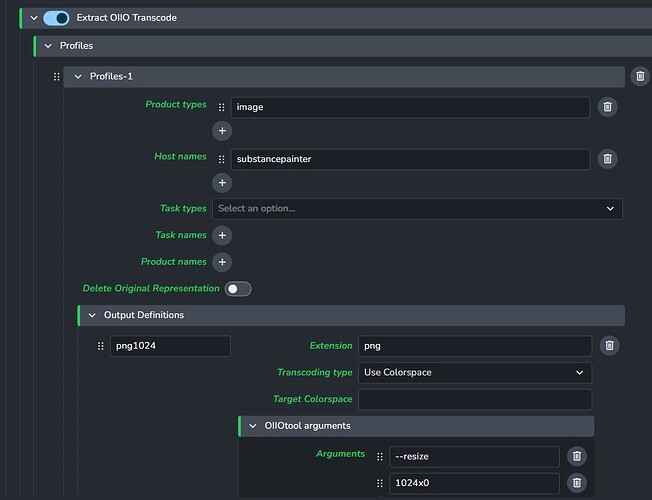Edit the '1024x0' argument field
Viewport: 652px width, 500px height.
tap(474, 483)
